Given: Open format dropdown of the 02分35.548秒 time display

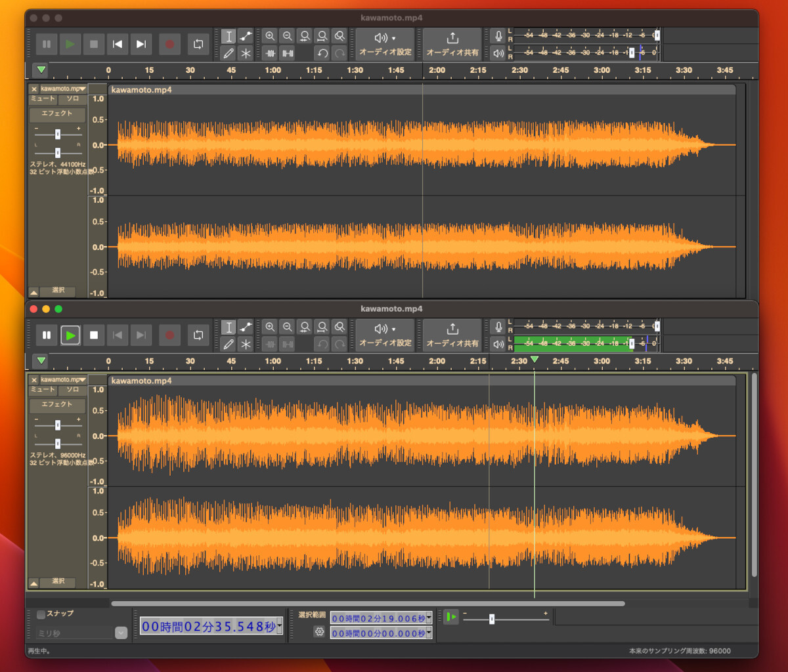Looking at the screenshot, I should point(280,627).
